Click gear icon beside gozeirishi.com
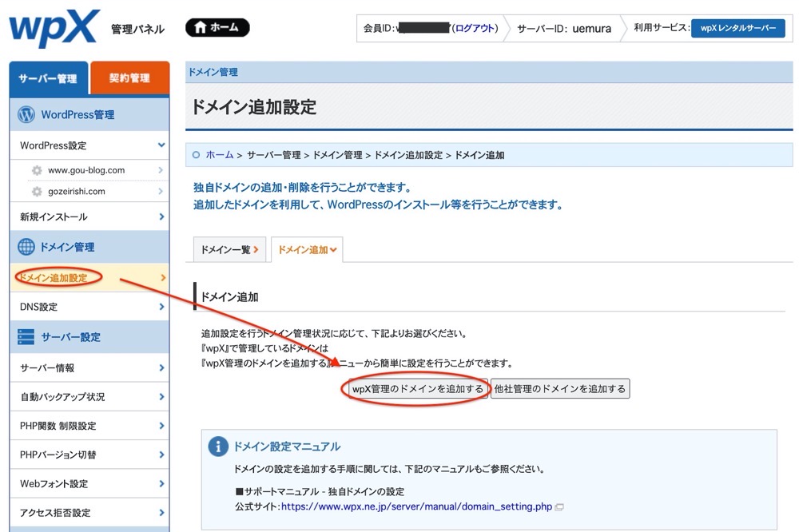 click(x=37, y=192)
